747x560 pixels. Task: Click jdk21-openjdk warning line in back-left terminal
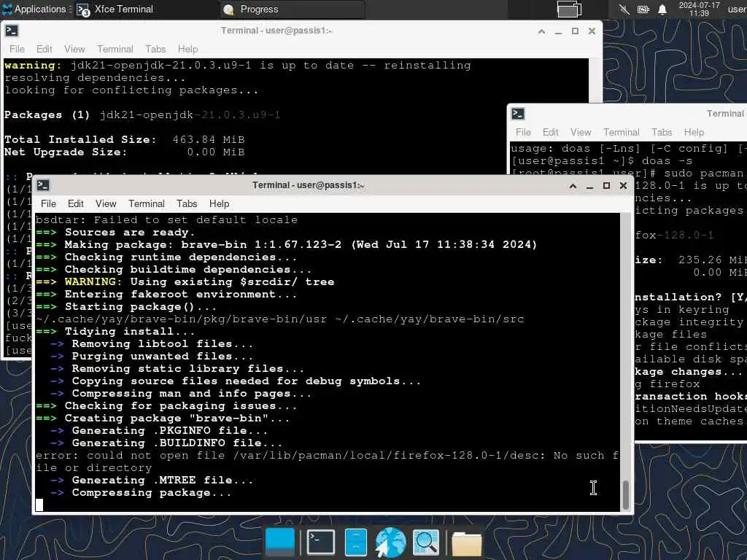(x=237, y=65)
